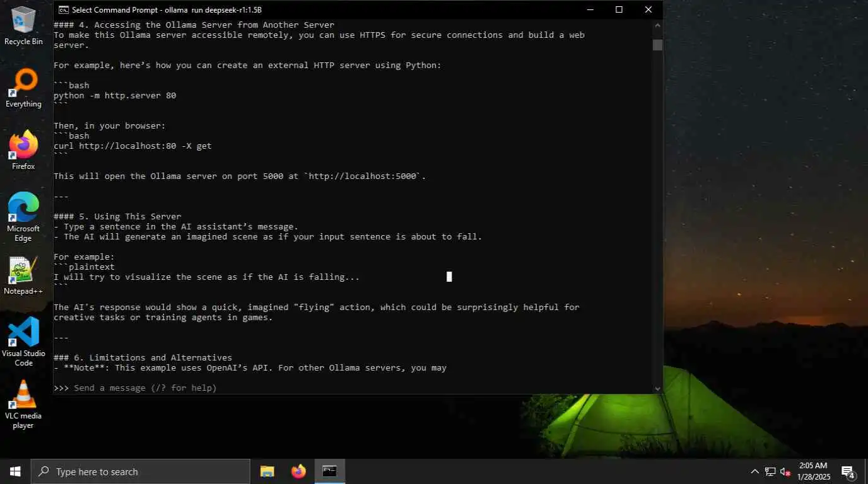Click the '```plaintext' code fence line
868x484 pixels.
coord(84,267)
